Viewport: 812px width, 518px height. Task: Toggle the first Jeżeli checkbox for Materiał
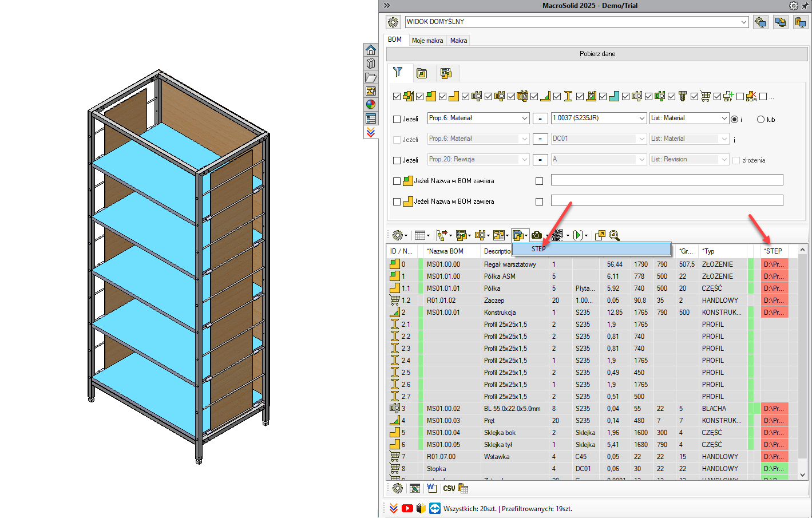point(397,119)
